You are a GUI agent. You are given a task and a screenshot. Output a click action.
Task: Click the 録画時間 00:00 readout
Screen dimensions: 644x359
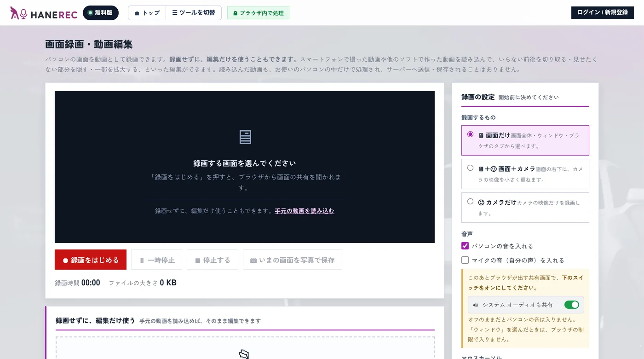click(x=77, y=283)
